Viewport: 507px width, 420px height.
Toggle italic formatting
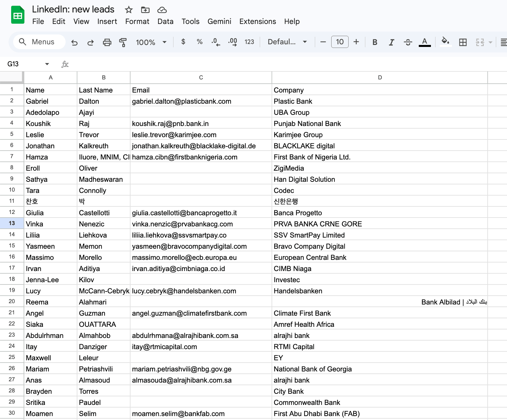click(391, 42)
